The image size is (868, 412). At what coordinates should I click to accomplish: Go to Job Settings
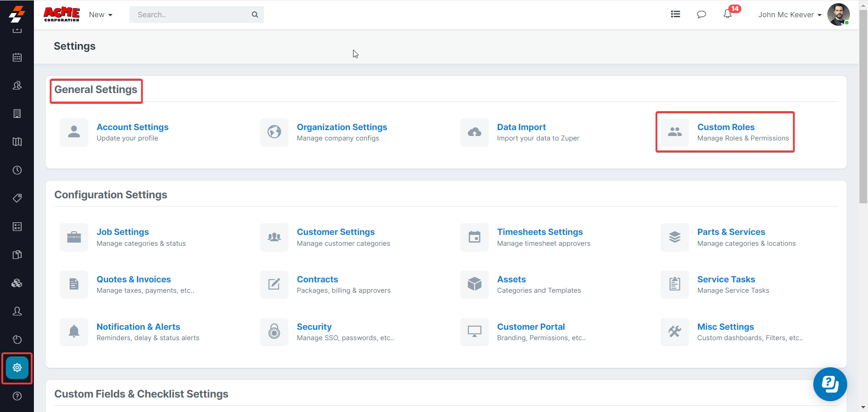pyautogui.click(x=123, y=232)
